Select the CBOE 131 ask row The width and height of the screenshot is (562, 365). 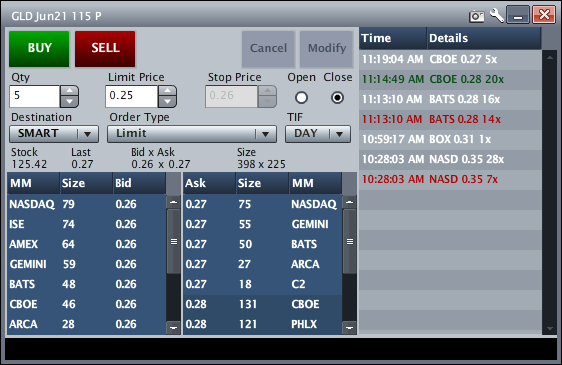pyautogui.click(x=262, y=304)
